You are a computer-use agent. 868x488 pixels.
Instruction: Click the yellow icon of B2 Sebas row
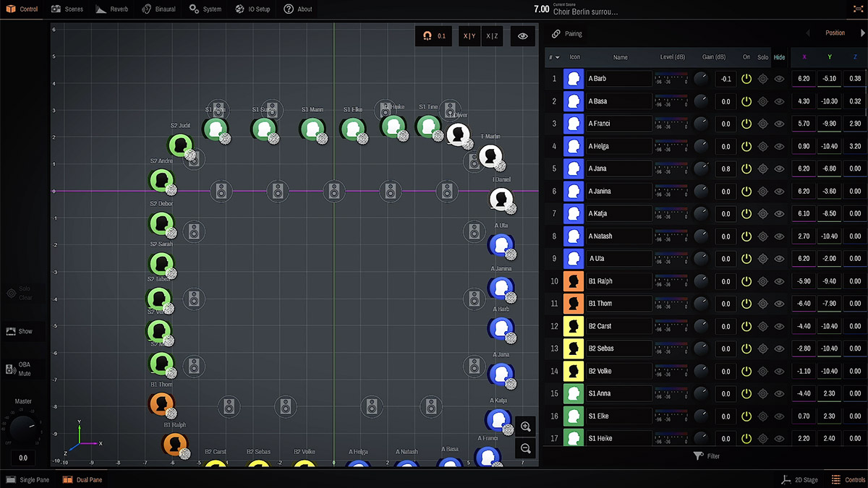[x=574, y=348]
